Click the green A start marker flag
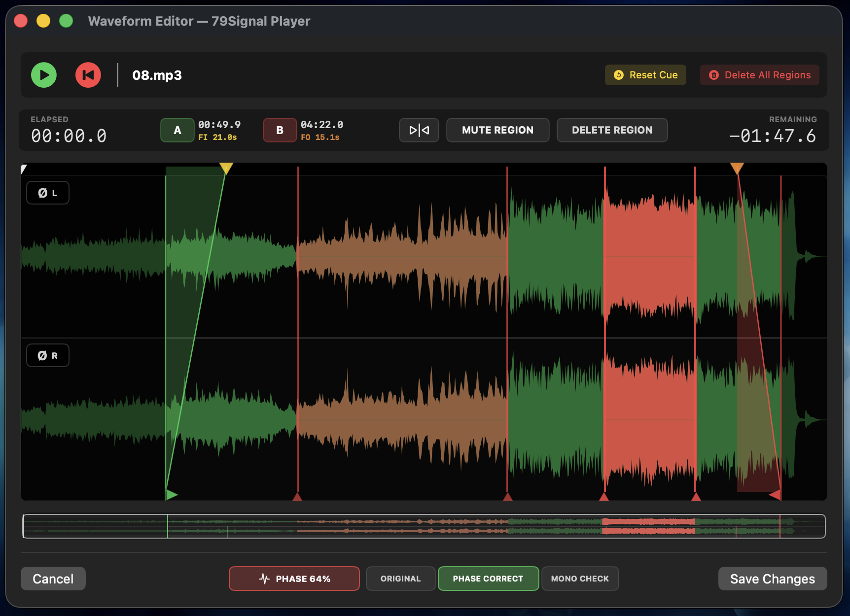The width and height of the screenshot is (850, 616). pos(171,494)
